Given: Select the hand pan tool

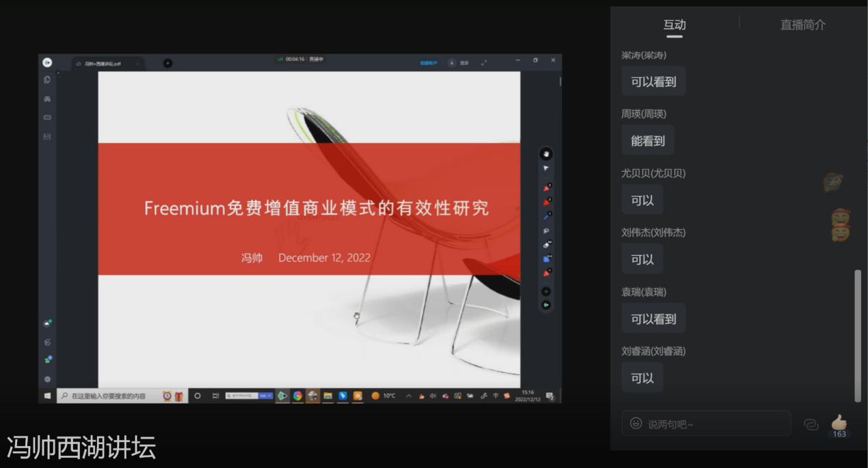Looking at the screenshot, I should (x=546, y=154).
